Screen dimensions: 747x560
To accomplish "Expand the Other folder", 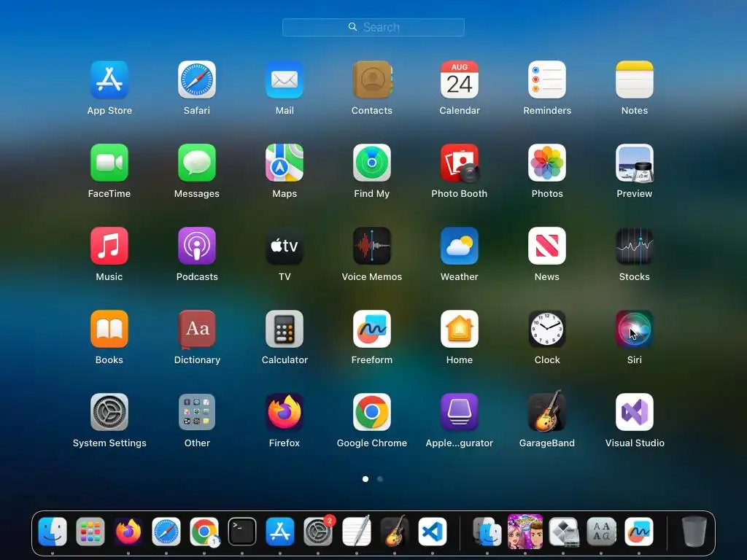I will 197,412.
